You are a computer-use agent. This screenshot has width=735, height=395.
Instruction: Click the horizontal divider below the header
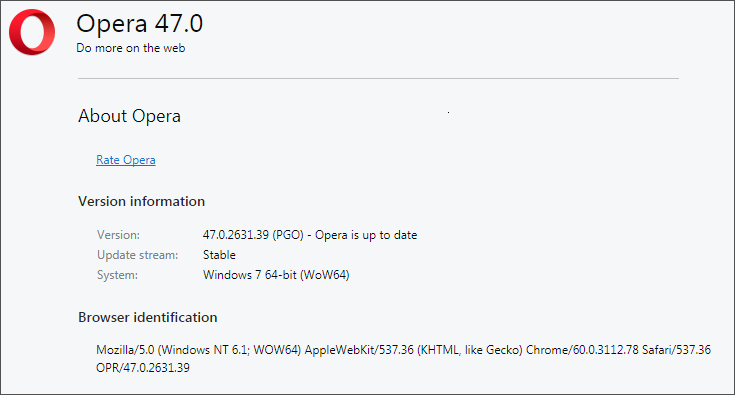(378, 78)
